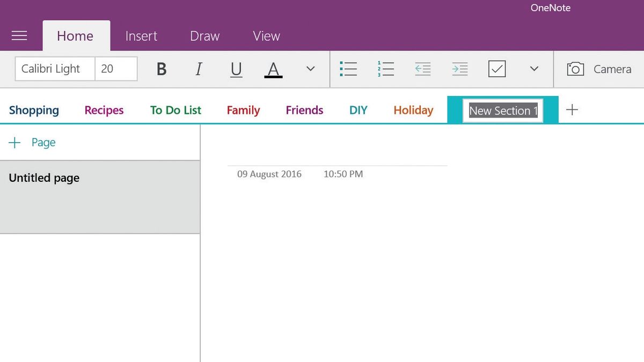
Task: Insert a To Do checkbox tag
Action: [x=496, y=69]
